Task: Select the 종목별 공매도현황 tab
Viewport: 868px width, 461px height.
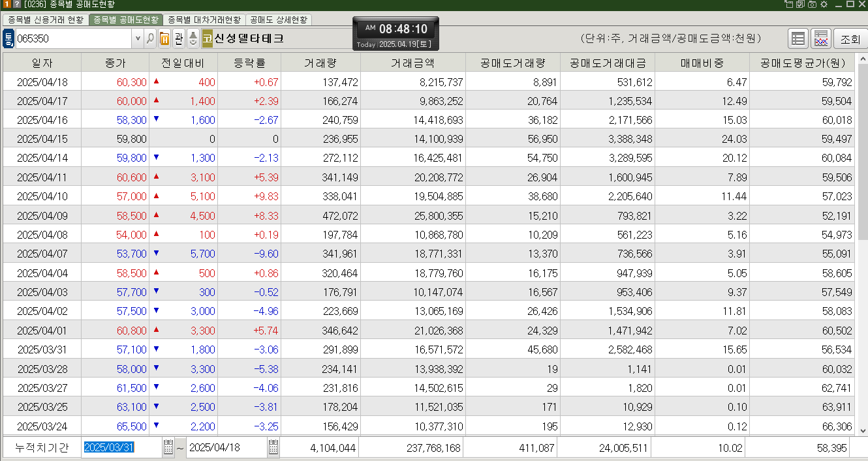Action: tap(126, 20)
